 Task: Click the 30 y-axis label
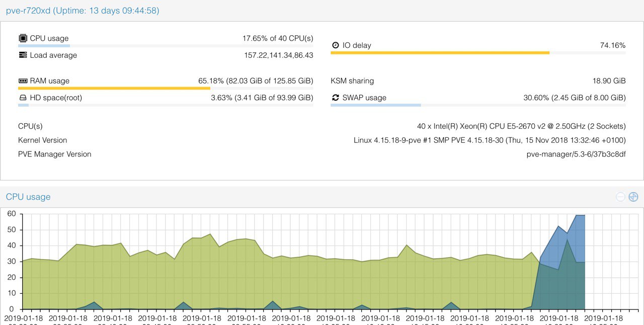click(11, 262)
